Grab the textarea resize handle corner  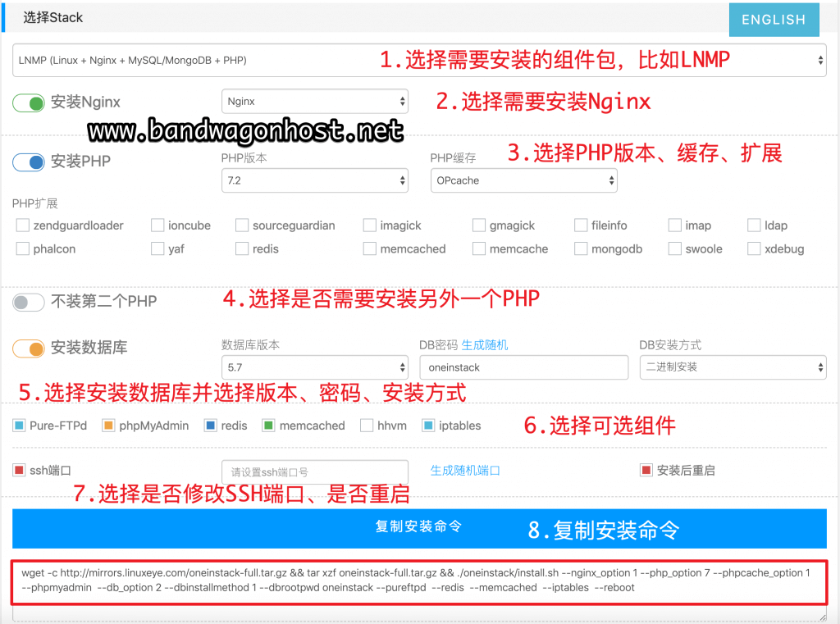(823, 617)
